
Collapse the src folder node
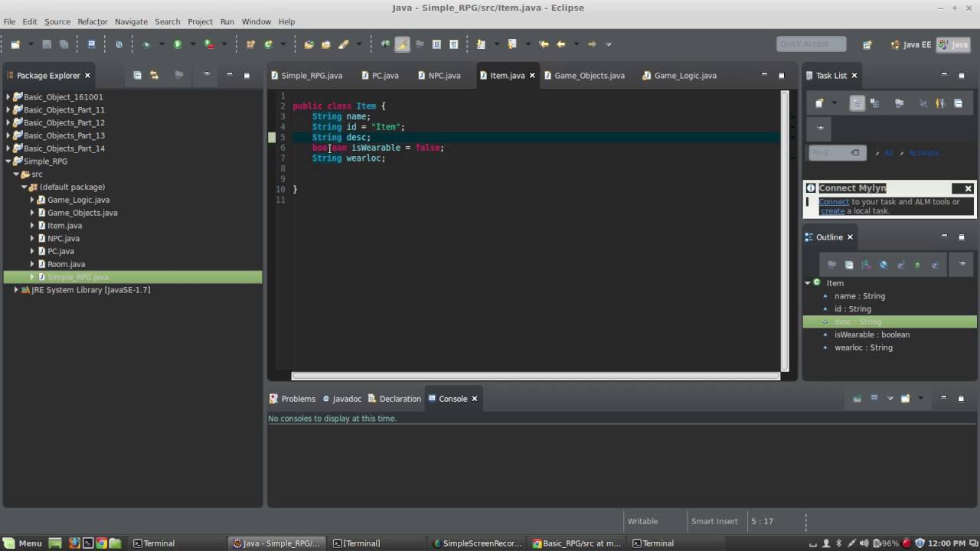point(16,174)
